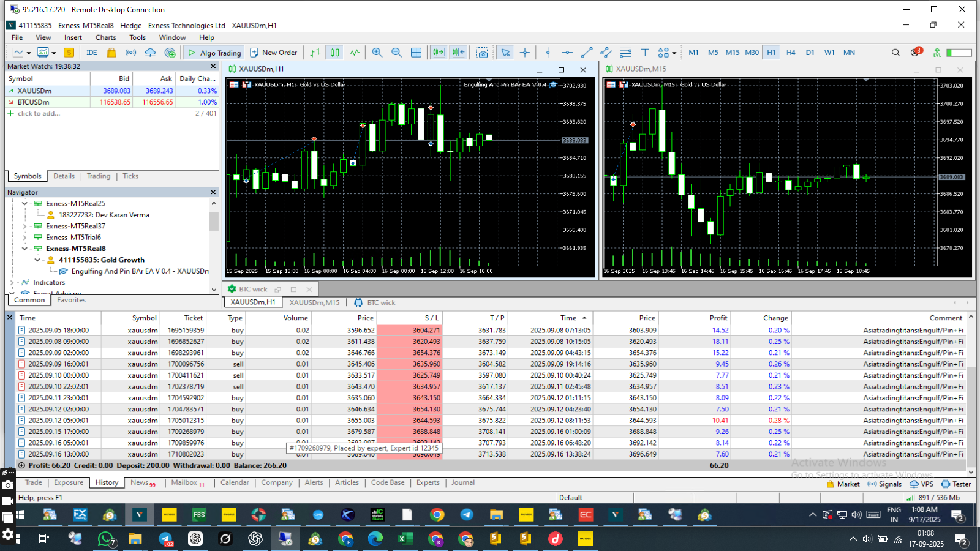Open the search magnifier in toolbar
This screenshot has height=551, width=980.
(895, 53)
